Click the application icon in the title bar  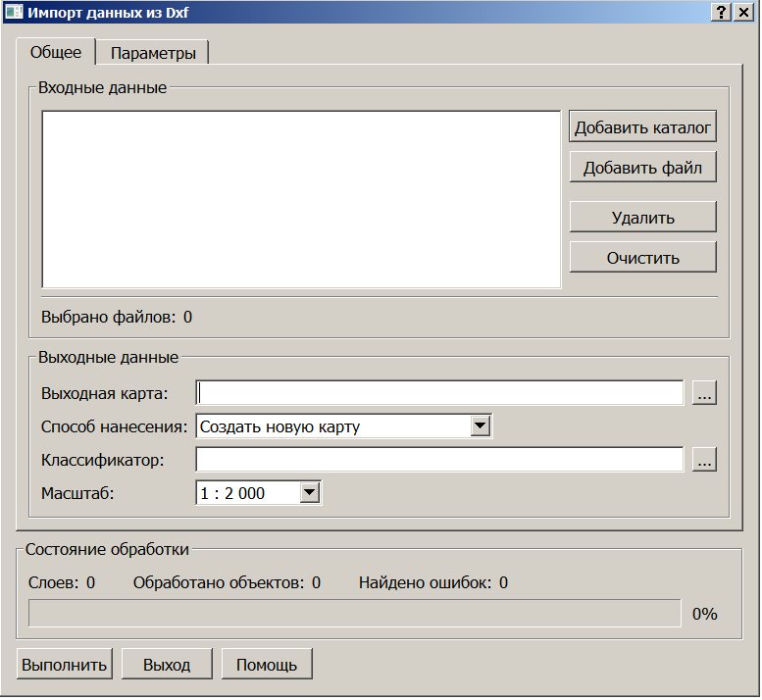tap(13, 12)
